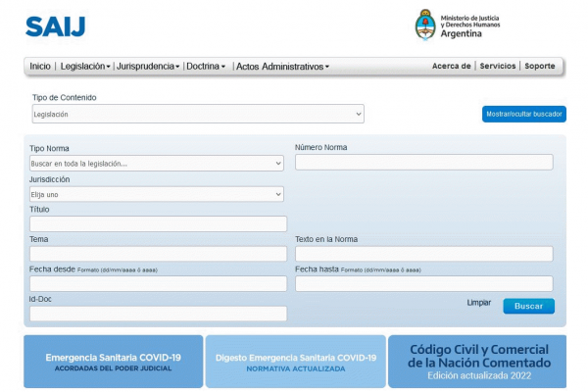Image resolution: width=588 pixels, height=392 pixels.
Task: Go to the Acerca de page
Action: [452, 66]
